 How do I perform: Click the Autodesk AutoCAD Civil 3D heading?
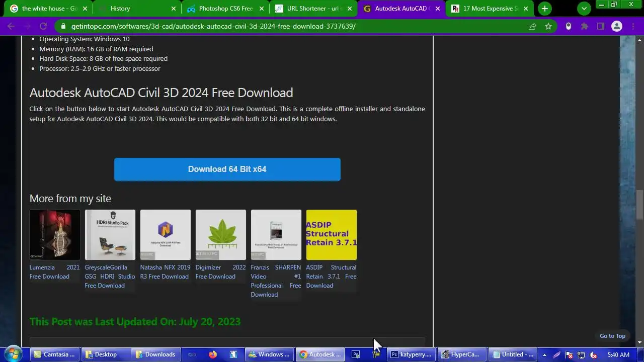(161, 93)
